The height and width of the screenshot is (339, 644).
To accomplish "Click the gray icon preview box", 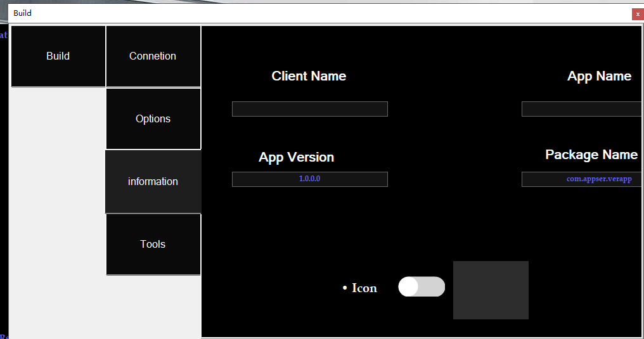I will (x=491, y=290).
